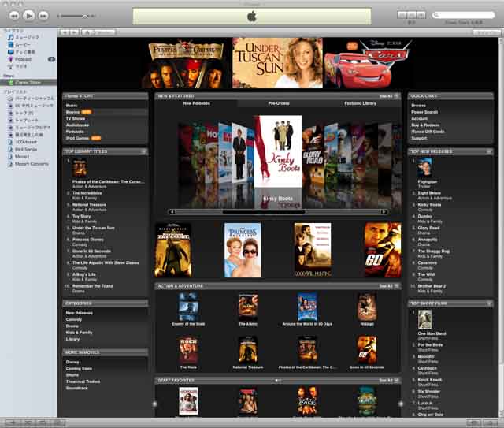Image resolution: width=504 pixels, height=428 pixels.
Task: Expand the Top Library Titles dropdown arrow
Action: [x=143, y=151]
